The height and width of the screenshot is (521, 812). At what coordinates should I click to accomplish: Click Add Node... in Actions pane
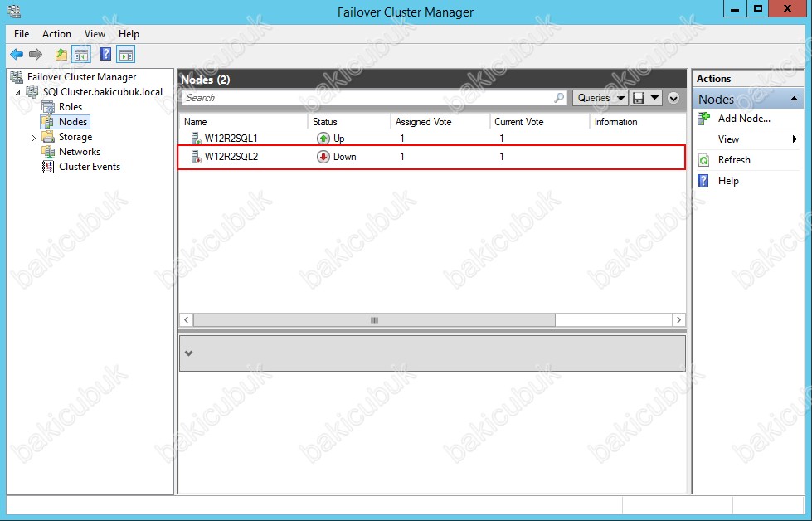(x=744, y=119)
